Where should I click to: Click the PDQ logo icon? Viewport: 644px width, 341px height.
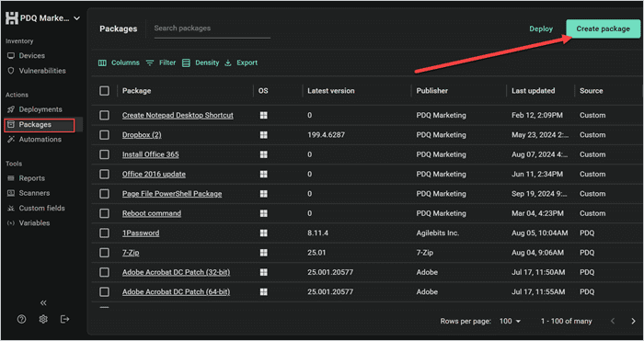pyautogui.click(x=11, y=18)
